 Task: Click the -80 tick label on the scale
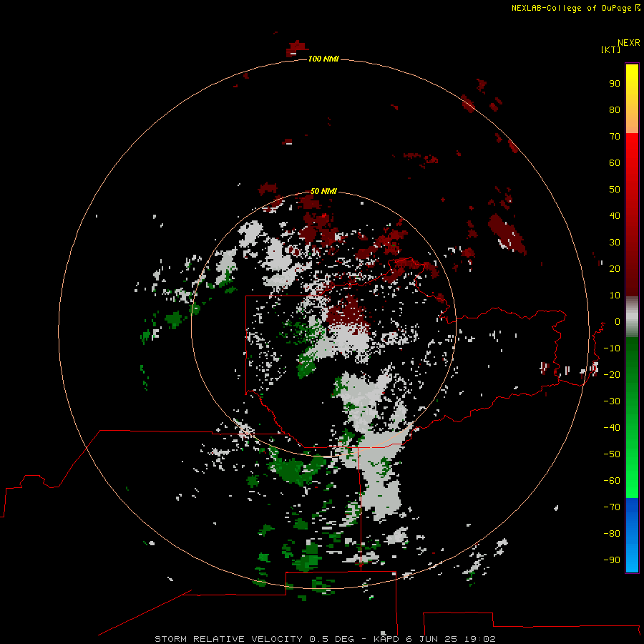coord(612,534)
